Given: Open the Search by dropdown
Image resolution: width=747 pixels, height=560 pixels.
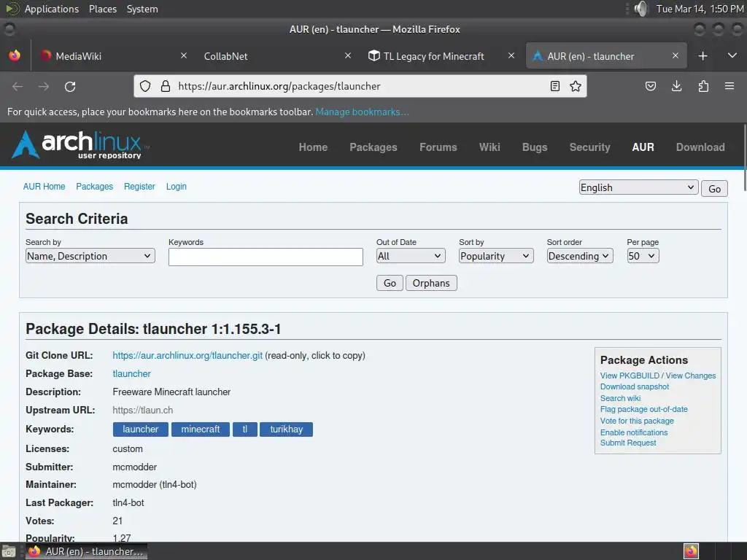Looking at the screenshot, I should tap(90, 256).
